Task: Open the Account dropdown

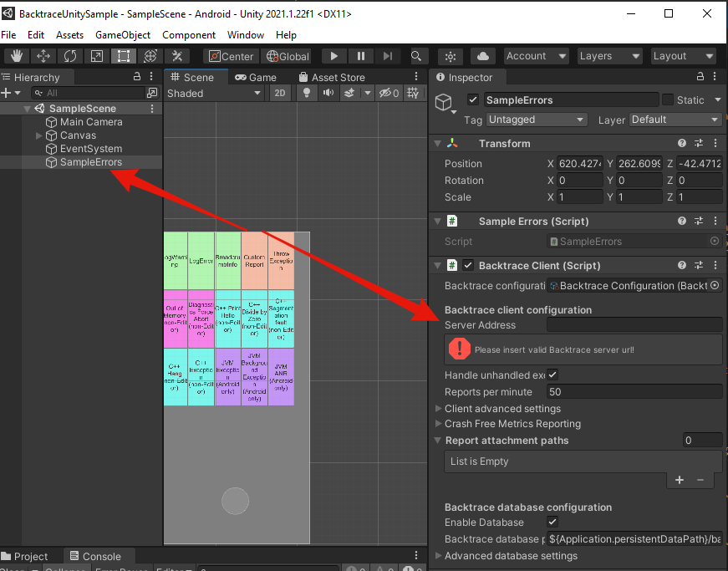Action: (537, 56)
